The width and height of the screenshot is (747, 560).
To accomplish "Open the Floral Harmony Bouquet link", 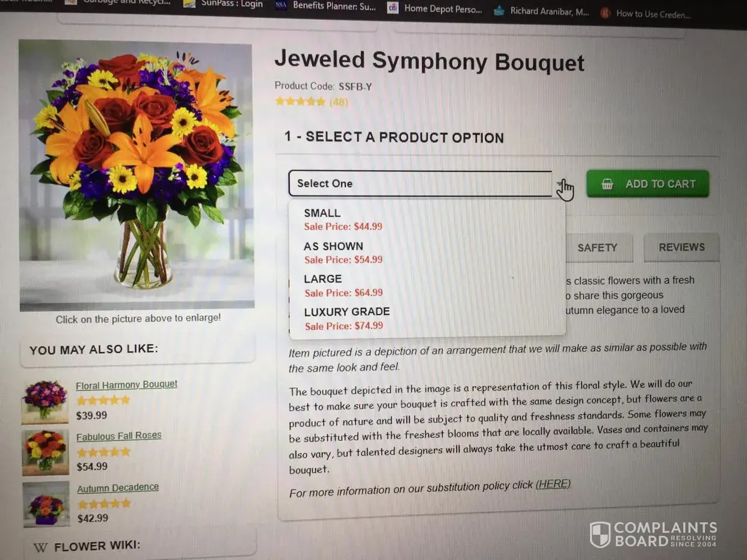I will [x=126, y=384].
